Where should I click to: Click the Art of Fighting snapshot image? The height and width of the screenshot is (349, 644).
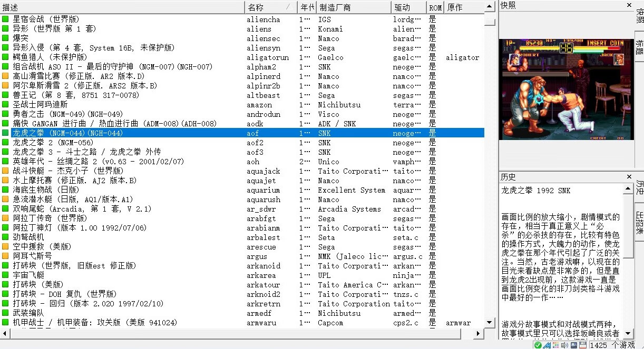click(565, 89)
